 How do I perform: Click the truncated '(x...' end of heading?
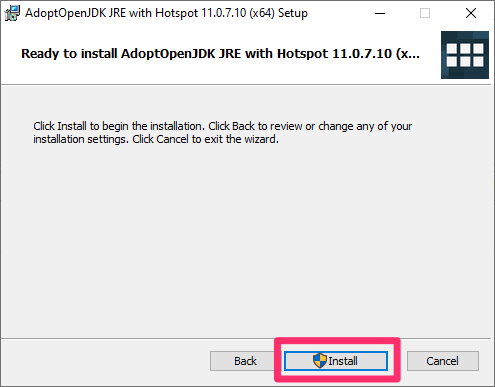(x=408, y=54)
